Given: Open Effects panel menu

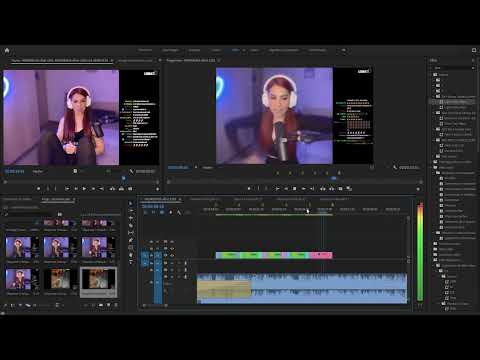Looking at the screenshot, I should click(473, 60).
